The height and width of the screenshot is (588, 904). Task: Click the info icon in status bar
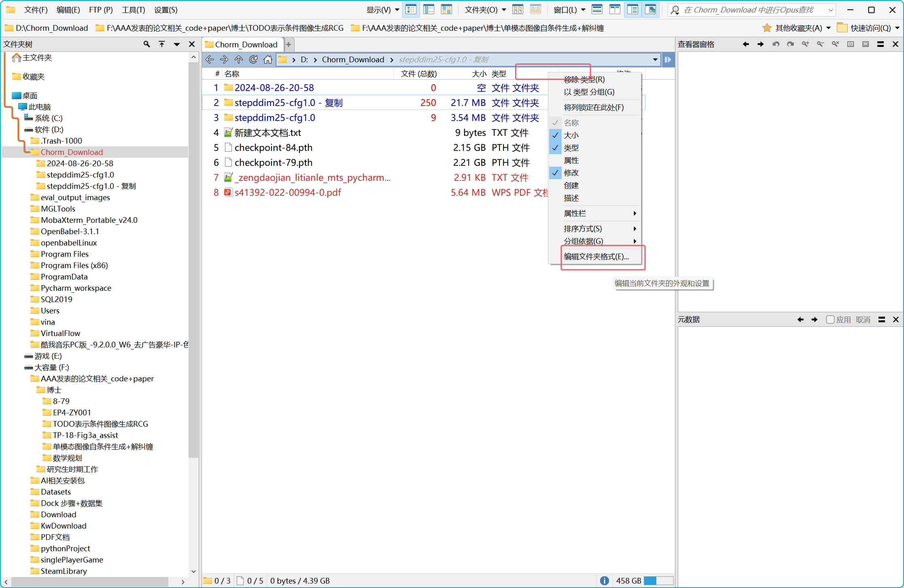click(x=604, y=581)
